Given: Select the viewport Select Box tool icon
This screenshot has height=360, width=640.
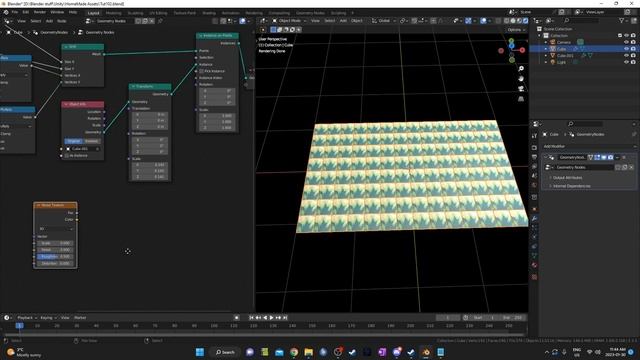Looking at the screenshot, I should click(x=273, y=30).
